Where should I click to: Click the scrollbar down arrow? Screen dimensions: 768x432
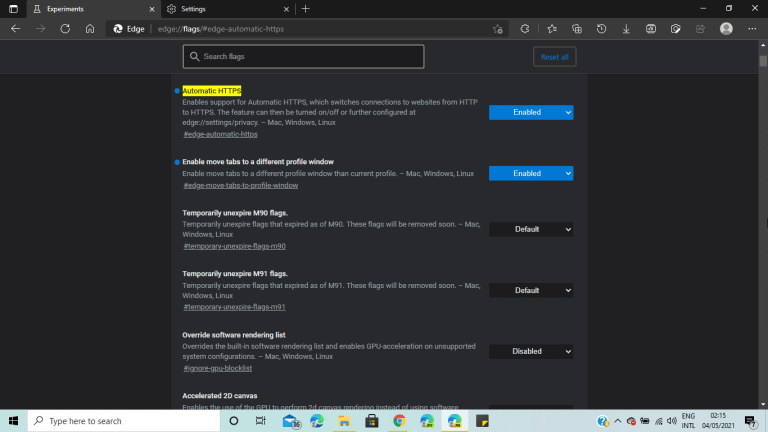click(x=763, y=405)
